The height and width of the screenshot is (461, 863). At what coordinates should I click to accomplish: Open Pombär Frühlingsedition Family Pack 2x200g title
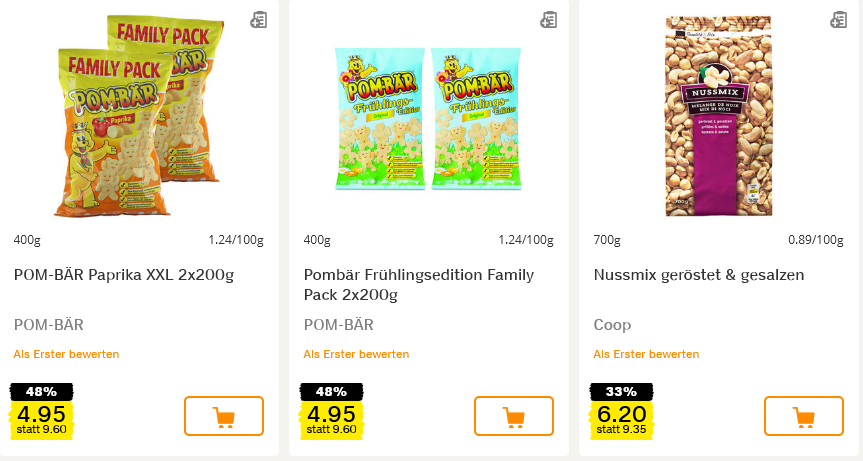point(419,284)
